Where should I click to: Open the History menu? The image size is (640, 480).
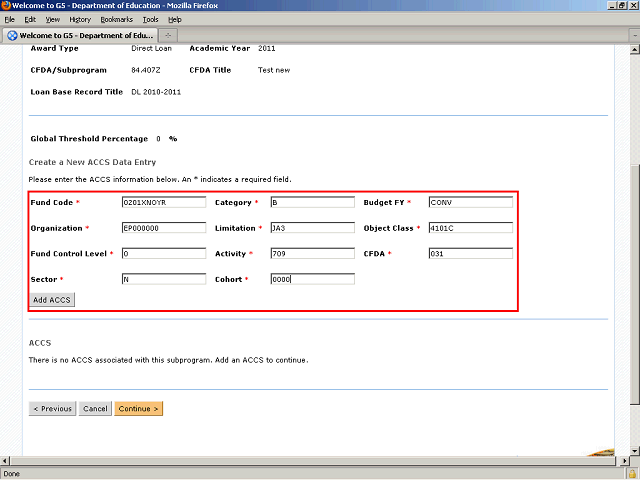(80, 19)
